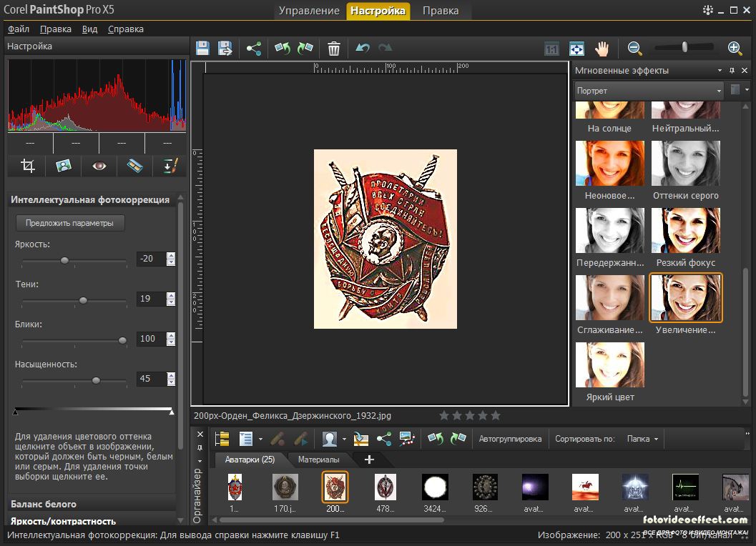
Task: Rotate image right using the top toolbar
Action: tap(305, 48)
